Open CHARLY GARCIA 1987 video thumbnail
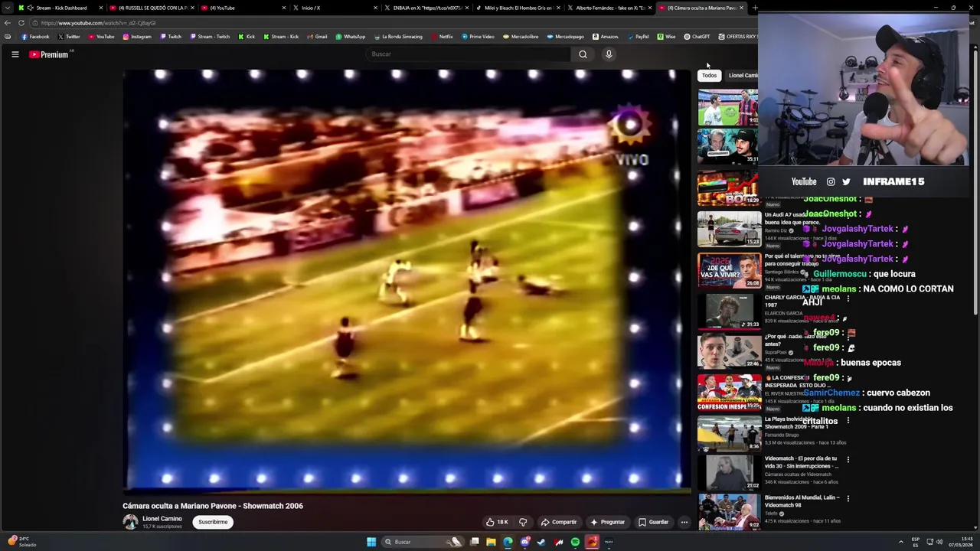The height and width of the screenshot is (551, 980). click(728, 311)
